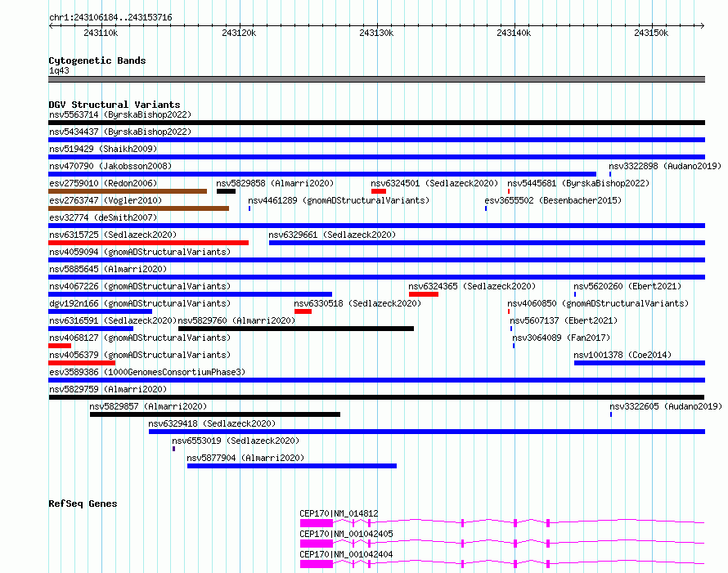This screenshot has height=573, width=728.
Task: Select brown bar of esv2759010 (Redon2006)
Action: tap(128, 191)
